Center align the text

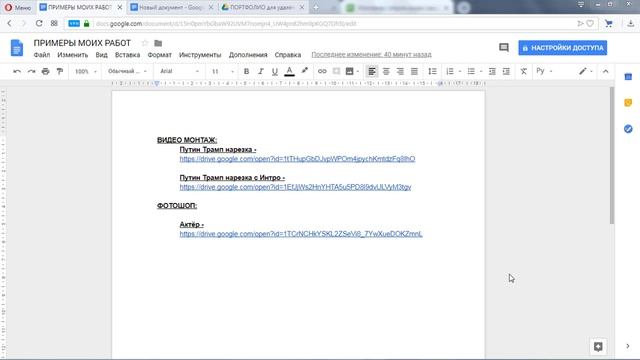click(x=386, y=71)
